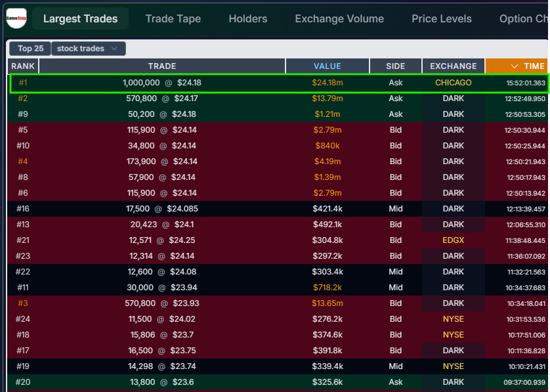This screenshot has height=392, width=550.
Task: Click the $297.2k value
Action: click(328, 256)
